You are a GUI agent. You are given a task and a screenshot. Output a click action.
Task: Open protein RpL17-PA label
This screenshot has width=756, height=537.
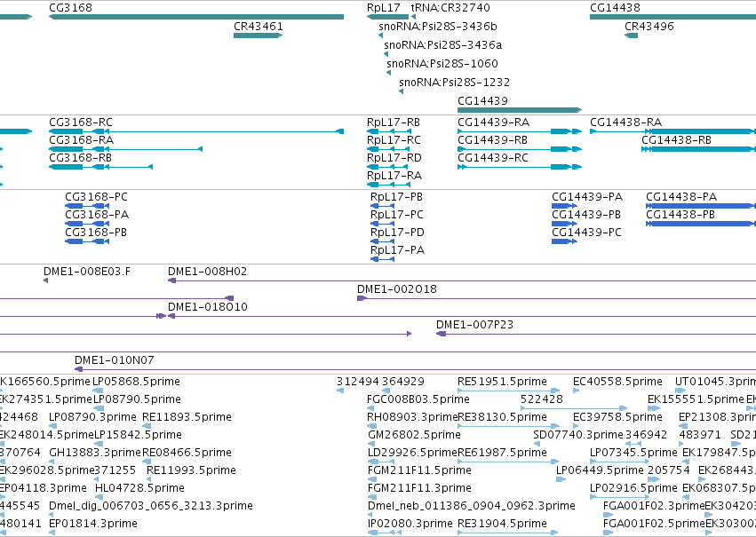point(397,250)
